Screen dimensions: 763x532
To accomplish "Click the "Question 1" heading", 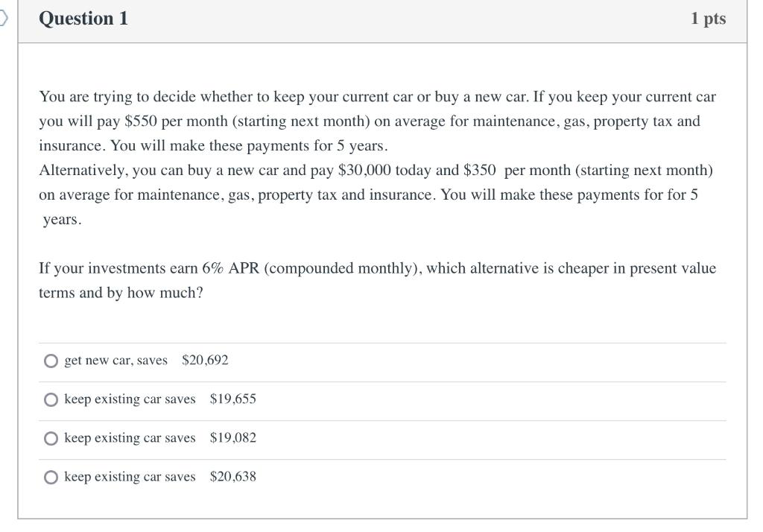I will 83,19.
